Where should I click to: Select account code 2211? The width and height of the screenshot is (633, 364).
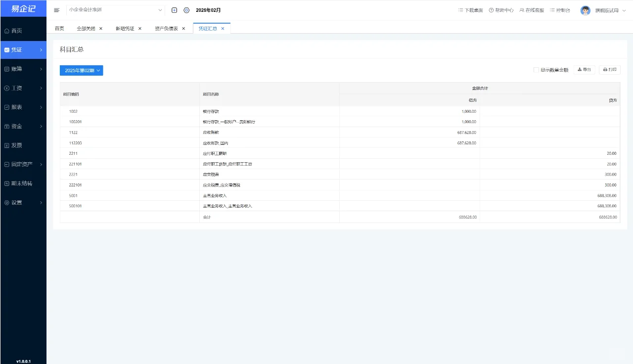coord(73,153)
